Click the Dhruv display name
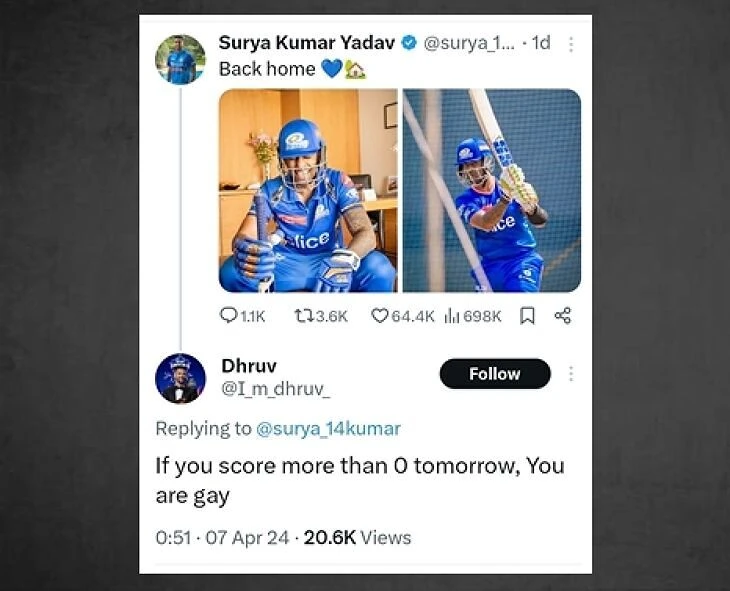This screenshot has height=591, width=730. [248, 366]
